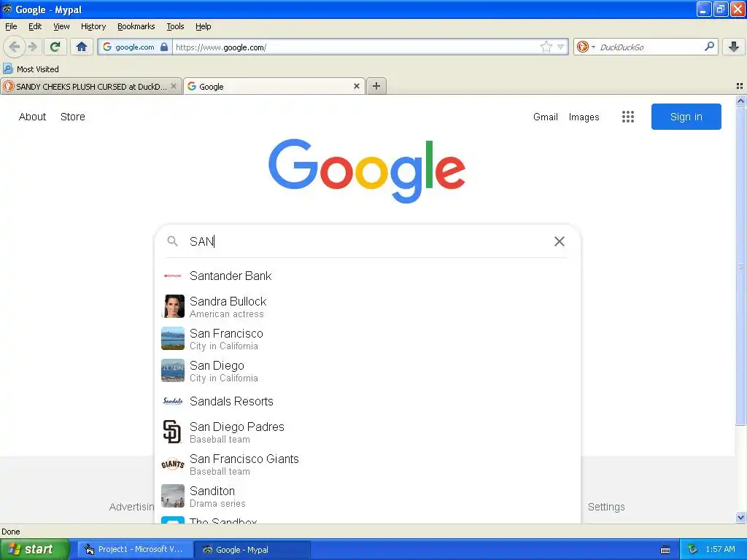Open the Google apps grid icon
This screenshot has height=560, width=747.
point(628,117)
